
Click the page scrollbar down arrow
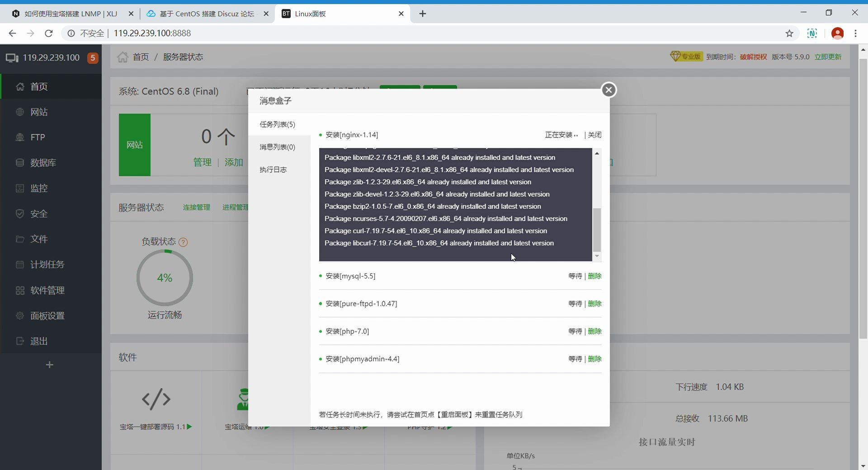coord(863,465)
